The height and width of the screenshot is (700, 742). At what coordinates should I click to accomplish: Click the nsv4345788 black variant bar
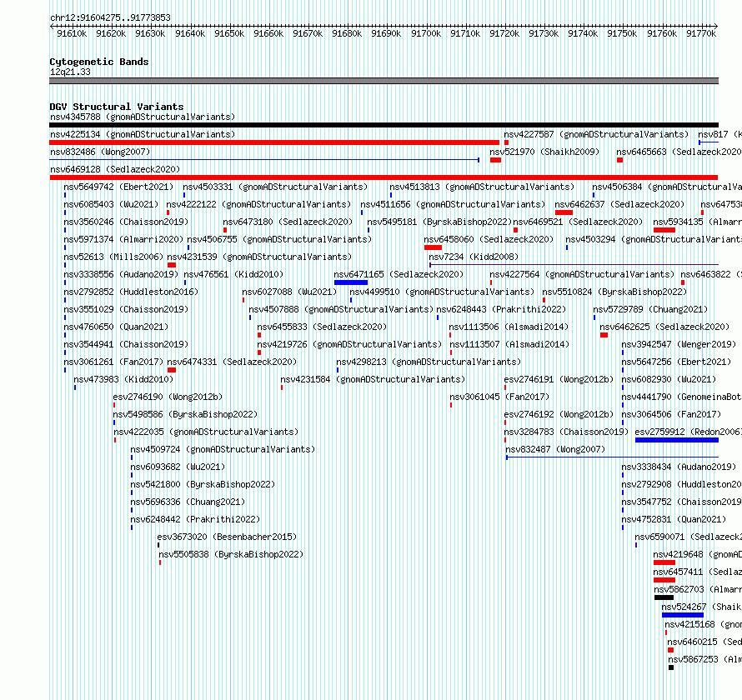(384, 125)
